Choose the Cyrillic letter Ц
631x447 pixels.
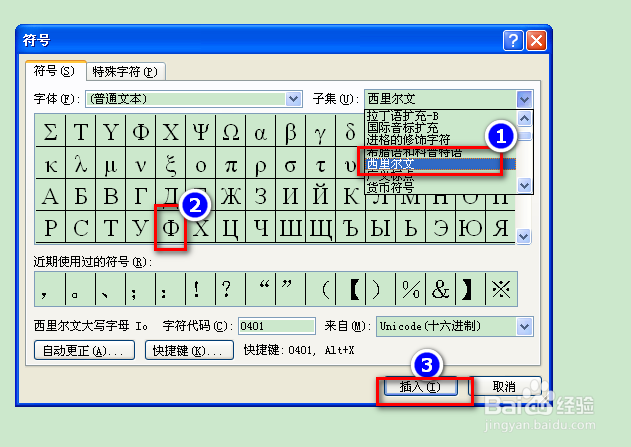(x=231, y=227)
